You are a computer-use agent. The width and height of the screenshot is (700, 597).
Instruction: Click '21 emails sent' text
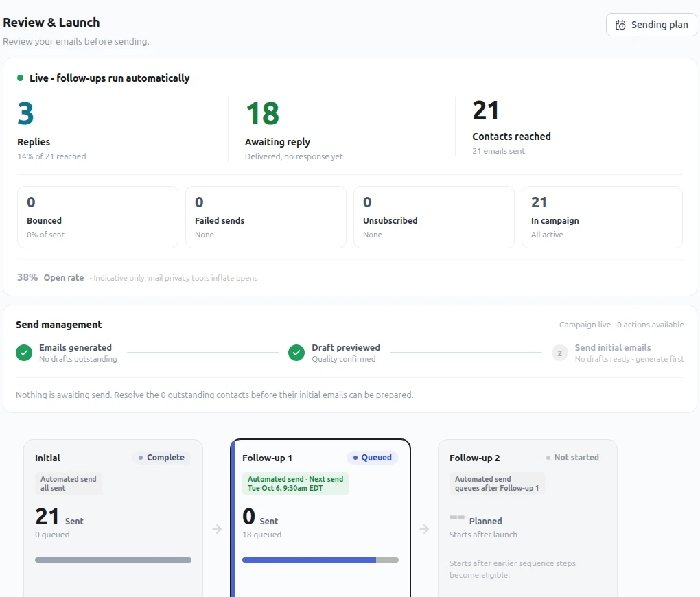499,151
